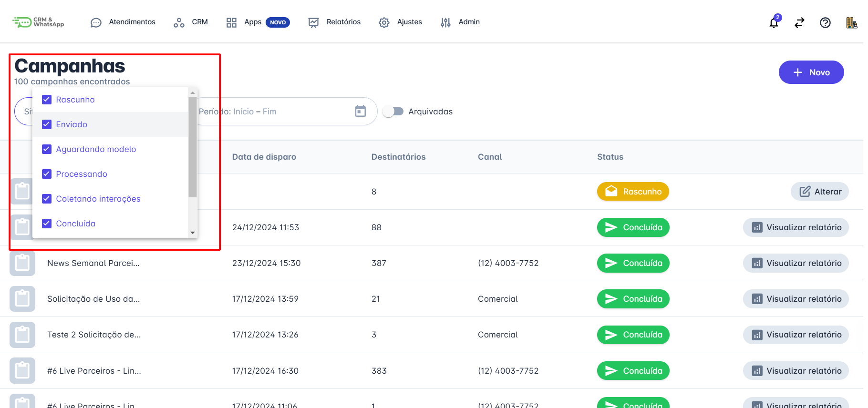Go to Atendimentos section
The width and height of the screenshot is (868, 408).
[123, 22]
